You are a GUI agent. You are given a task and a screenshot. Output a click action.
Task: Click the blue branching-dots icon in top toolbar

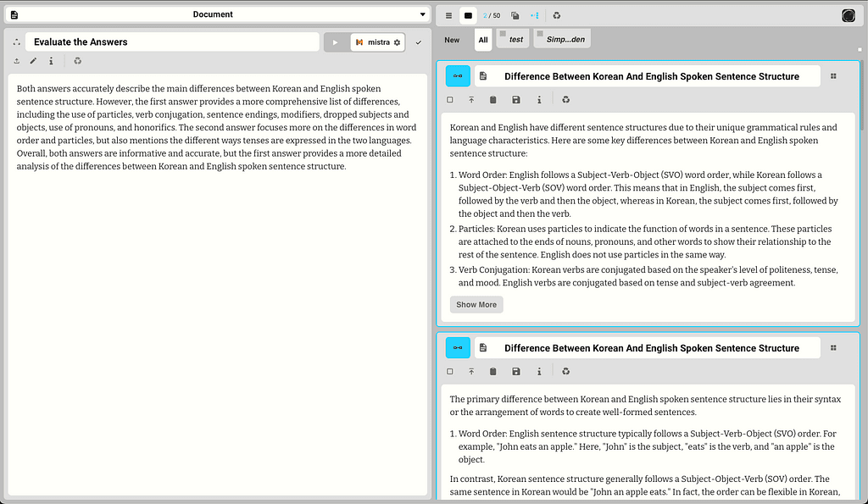point(534,15)
